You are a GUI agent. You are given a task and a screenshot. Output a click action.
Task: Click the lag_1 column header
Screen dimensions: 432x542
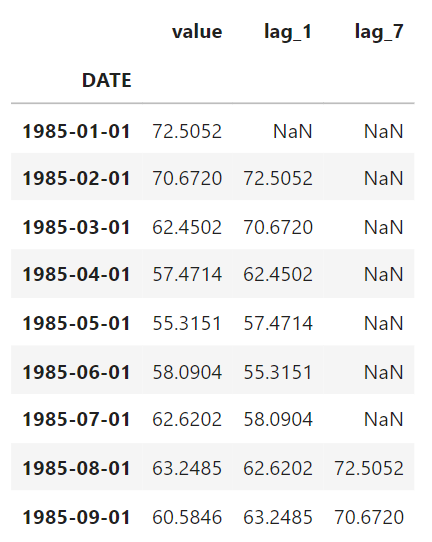pyautogui.click(x=288, y=33)
